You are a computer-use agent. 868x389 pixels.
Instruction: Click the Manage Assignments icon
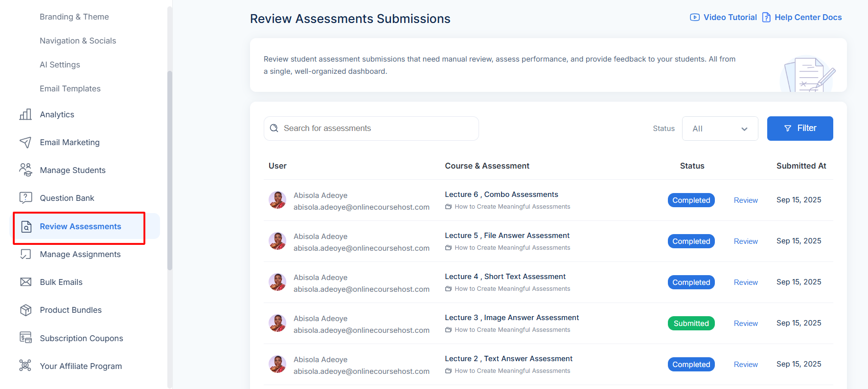click(x=25, y=254)
